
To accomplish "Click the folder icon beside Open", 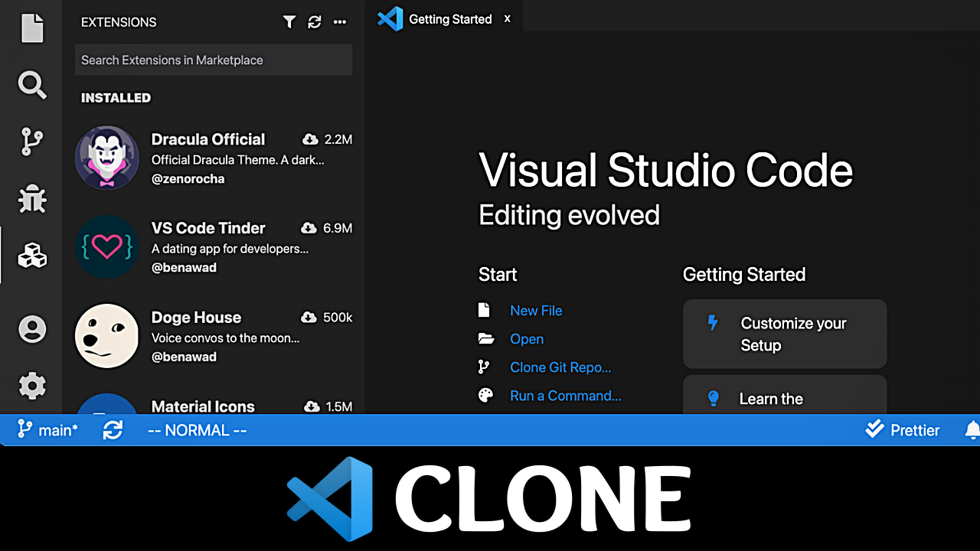I will [486, 338].
